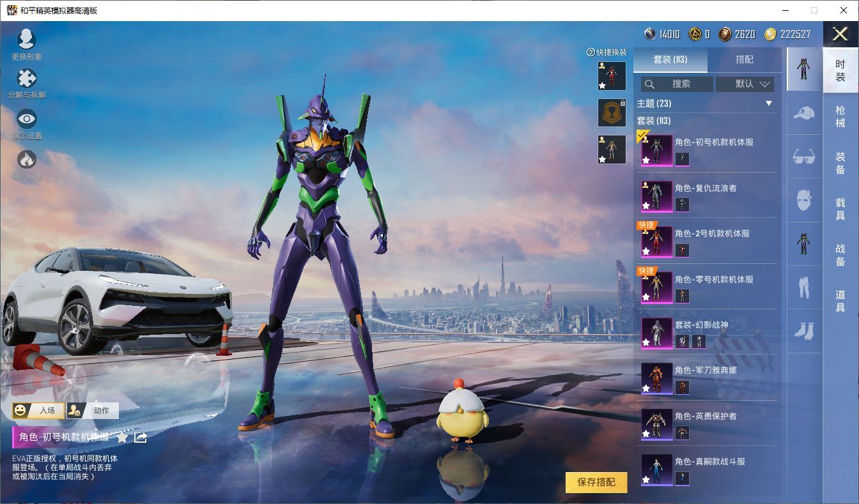This screenshot has height=504, width=859.
Task: Switch to the 搭配 tab
Action: pos(744,59)
